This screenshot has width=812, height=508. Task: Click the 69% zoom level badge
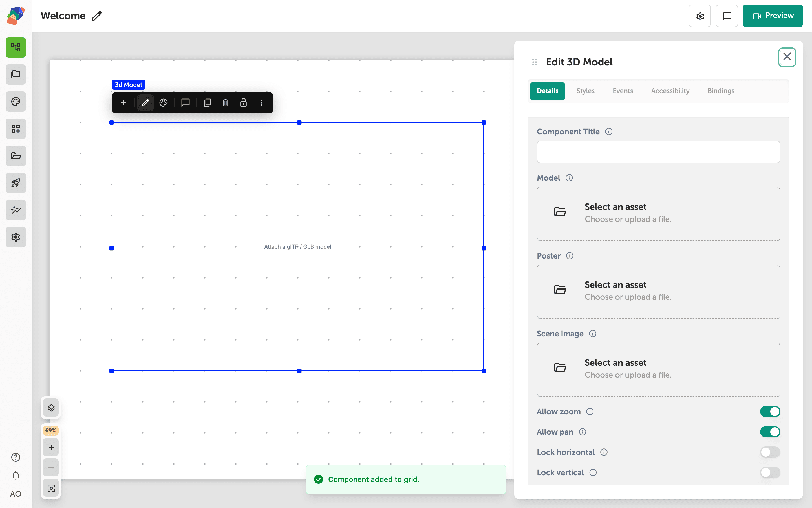tap(51, 430)
